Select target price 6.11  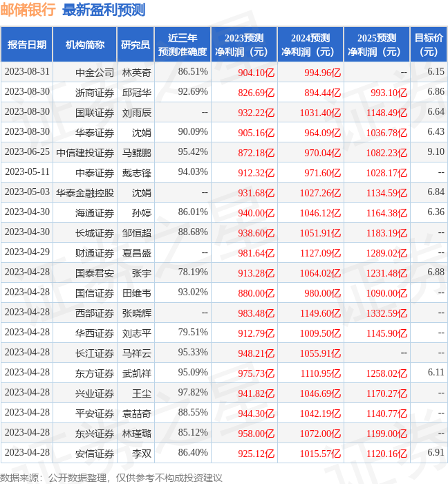(436, 373)
